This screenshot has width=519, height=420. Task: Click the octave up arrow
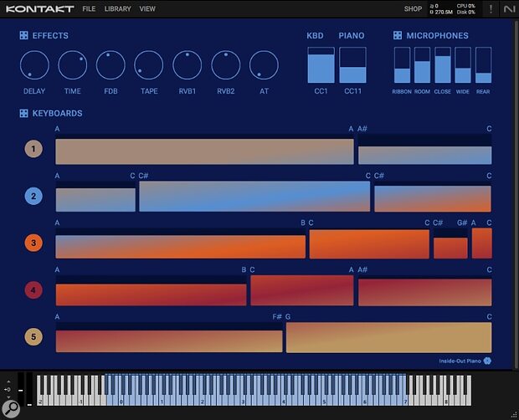(x=8, y=382)
